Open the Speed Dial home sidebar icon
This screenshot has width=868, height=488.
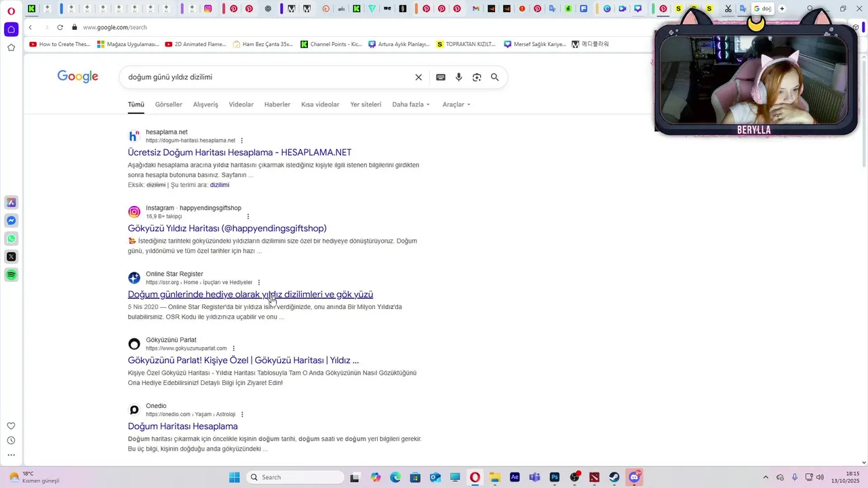[11, 29]
